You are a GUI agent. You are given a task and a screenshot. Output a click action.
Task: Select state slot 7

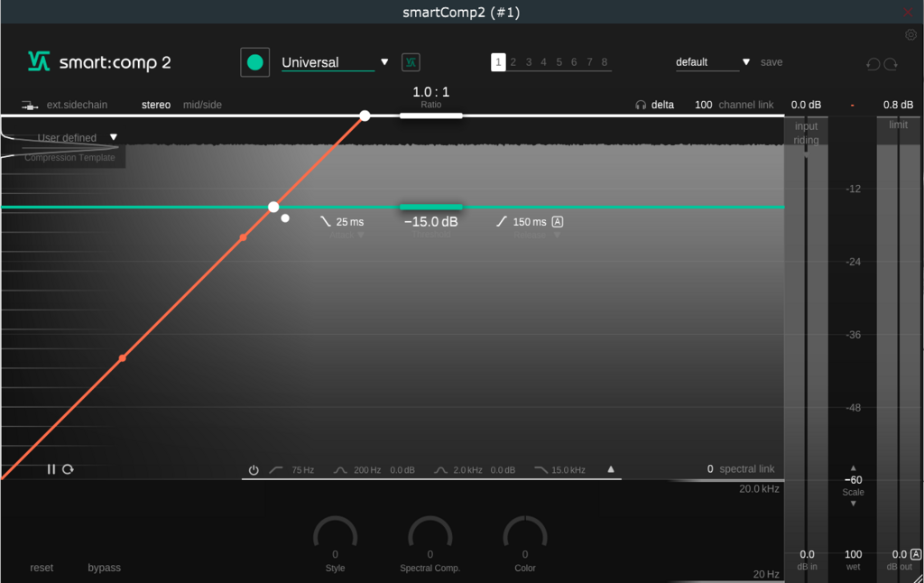(589, 62)
